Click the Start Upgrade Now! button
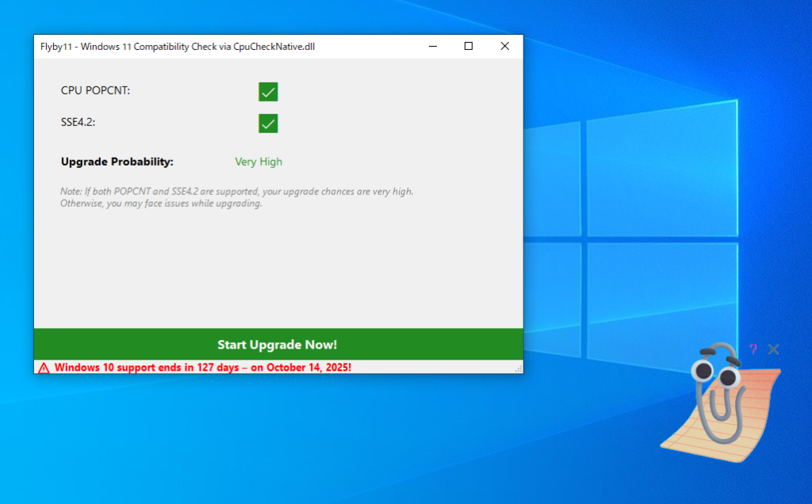The width and height of the screenshot is (812, 504). [x=278, y=344]
